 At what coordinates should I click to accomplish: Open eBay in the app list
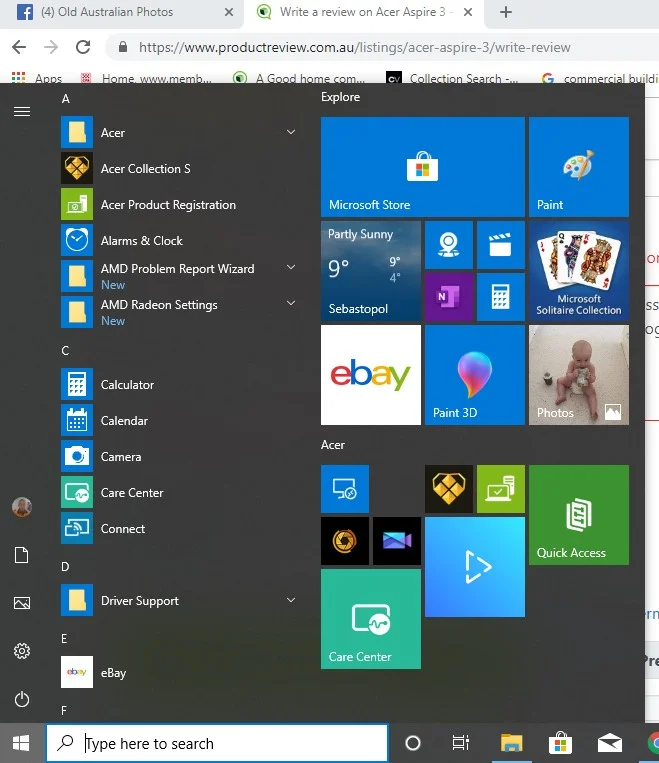pyautogui.click(x=179, y=672)
